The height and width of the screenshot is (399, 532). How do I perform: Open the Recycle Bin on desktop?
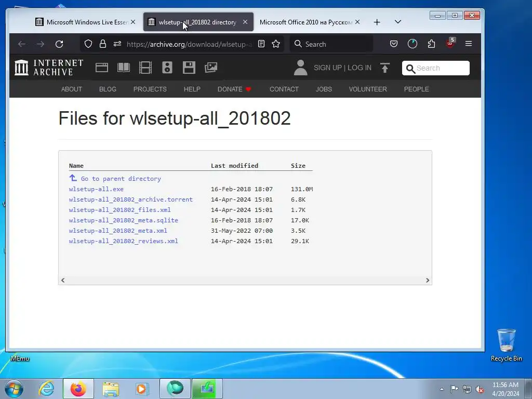click(x=506, y=345)
